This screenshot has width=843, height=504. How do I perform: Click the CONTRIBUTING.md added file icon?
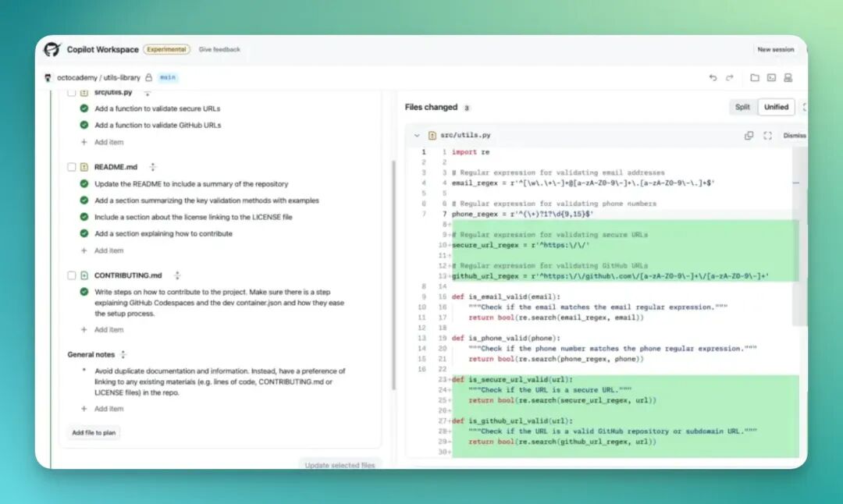point(84,275)
